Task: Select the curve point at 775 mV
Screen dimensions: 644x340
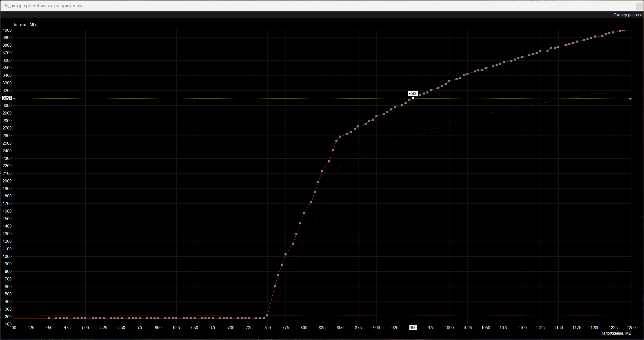Action: pyautogui.click(x=286, y=254)
